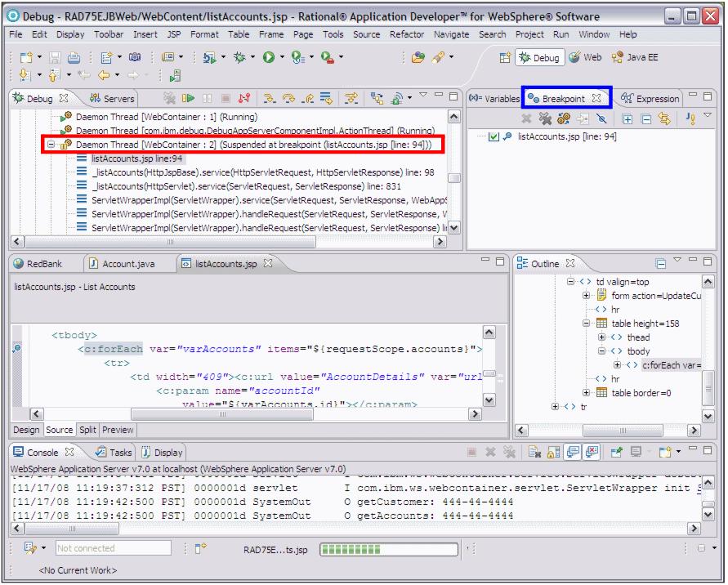The width and height of the screenshot is (728, 585).
Task: Click the Step Into icon
Action: click(270, 98)
